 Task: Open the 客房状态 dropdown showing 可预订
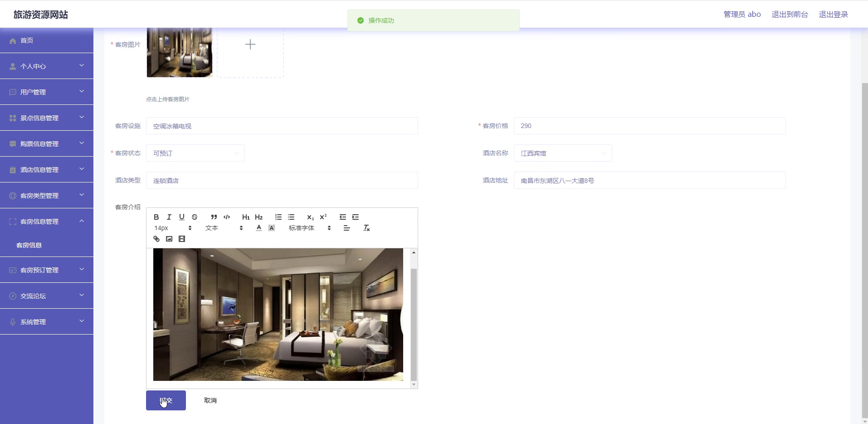tap(195, 153)
